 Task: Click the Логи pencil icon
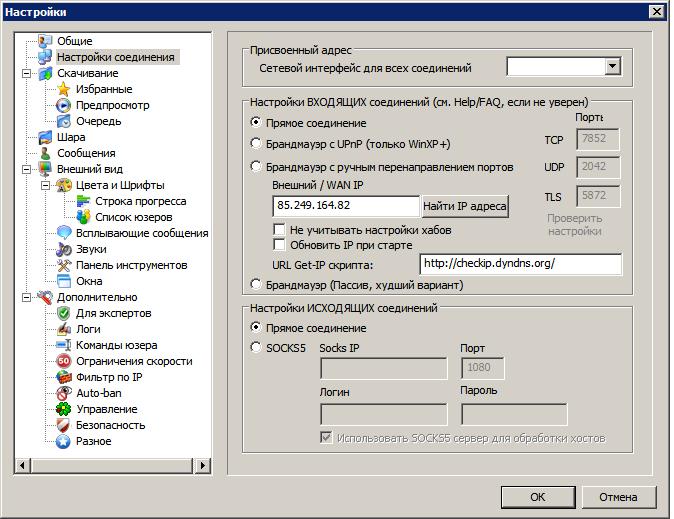64,329
